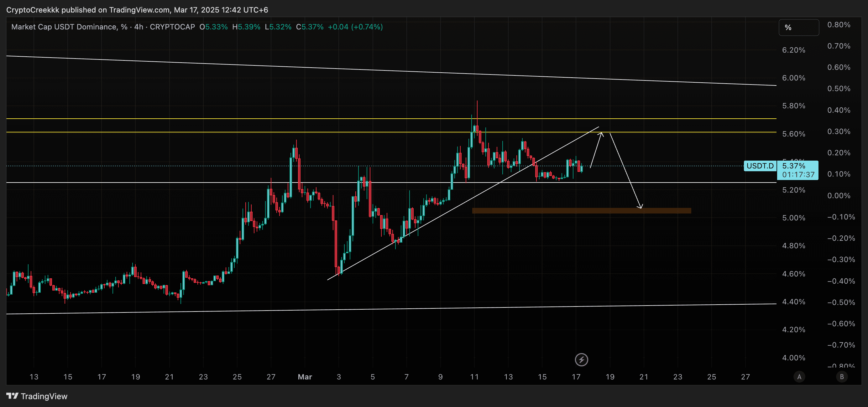Click the 4.20% price axis label
This screenshot has height=407, width=868.
pyautogui.click(x=793, y=330)
